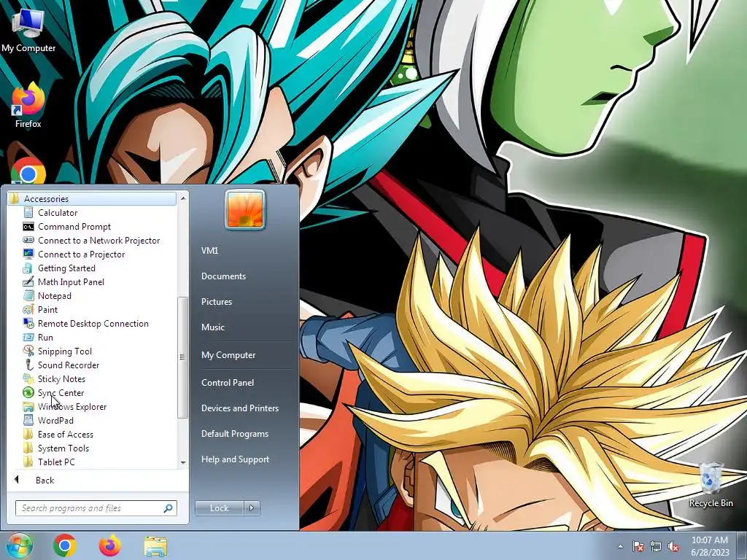747x560 pixels.
Task: Open Connect to a Network Projector
Action: 98,241
